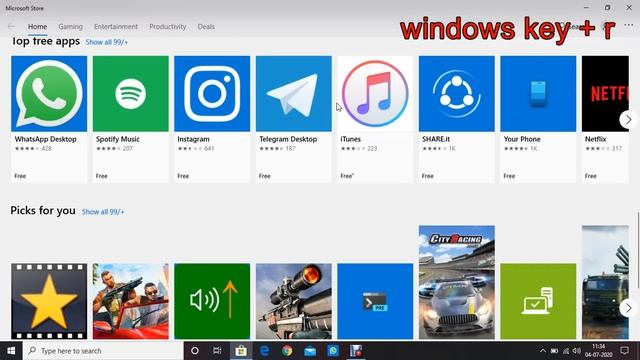Launch Microsoft Edge from taskbar
Viewport: 640px width, 360px height.
point(264,351)
